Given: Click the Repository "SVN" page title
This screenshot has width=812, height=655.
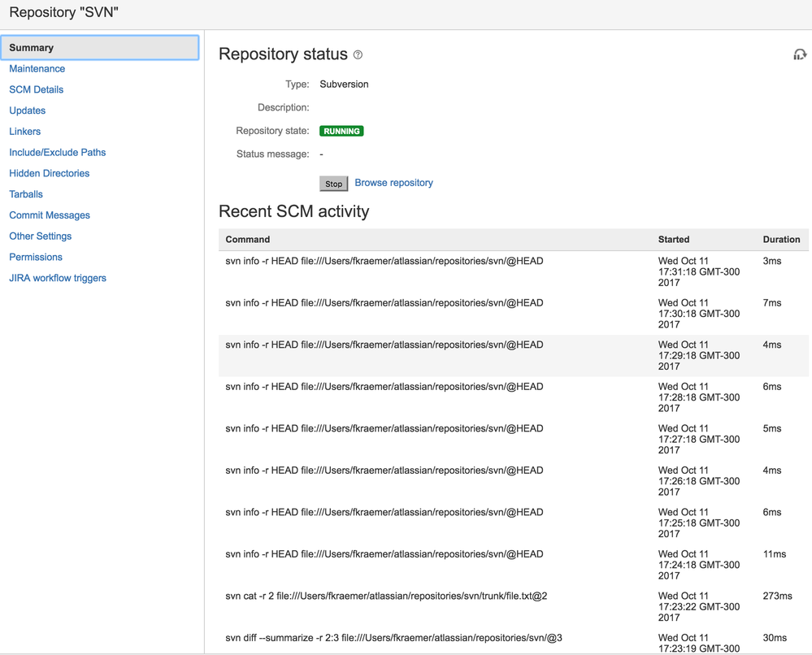Looking at the screenshot, I should click(63, 12).
